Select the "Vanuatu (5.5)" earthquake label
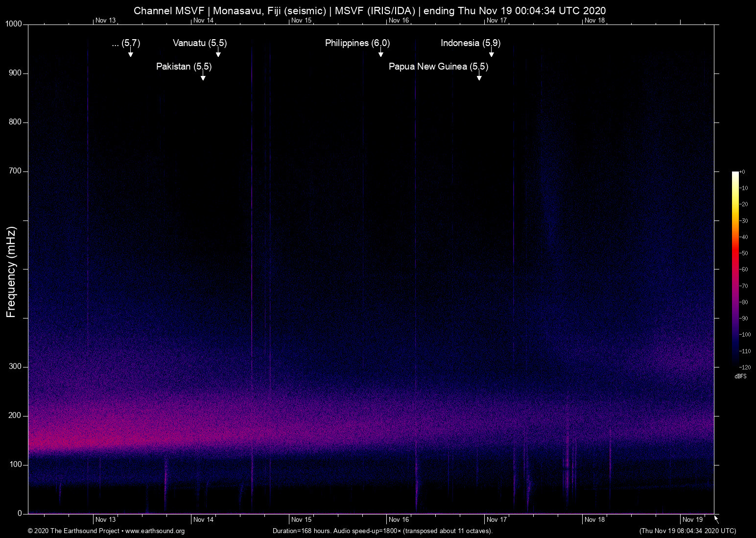The width and height of the screenshot is (756, 538). point(200,43)
